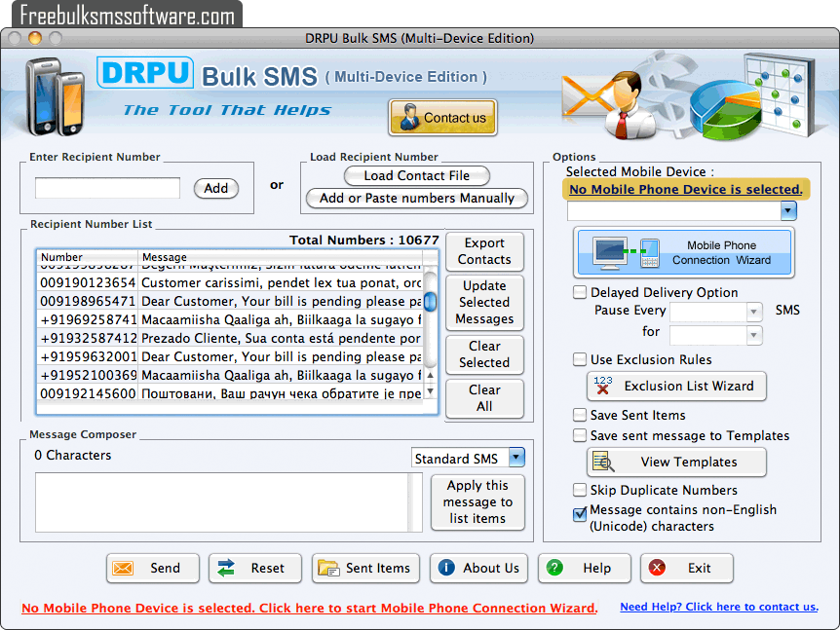Open the Exclusion List Wizard
This screenshot has height=630, width=840.
point(676,387)
